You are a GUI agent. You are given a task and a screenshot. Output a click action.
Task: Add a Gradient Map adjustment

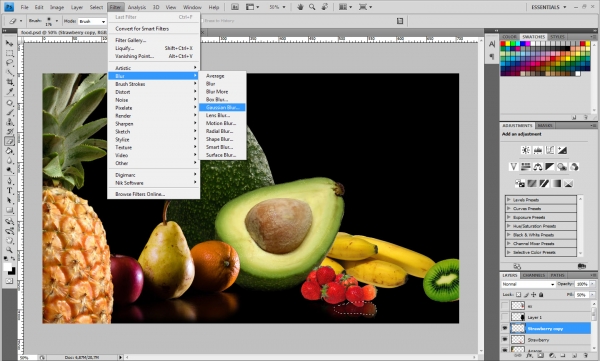[556, 183]
